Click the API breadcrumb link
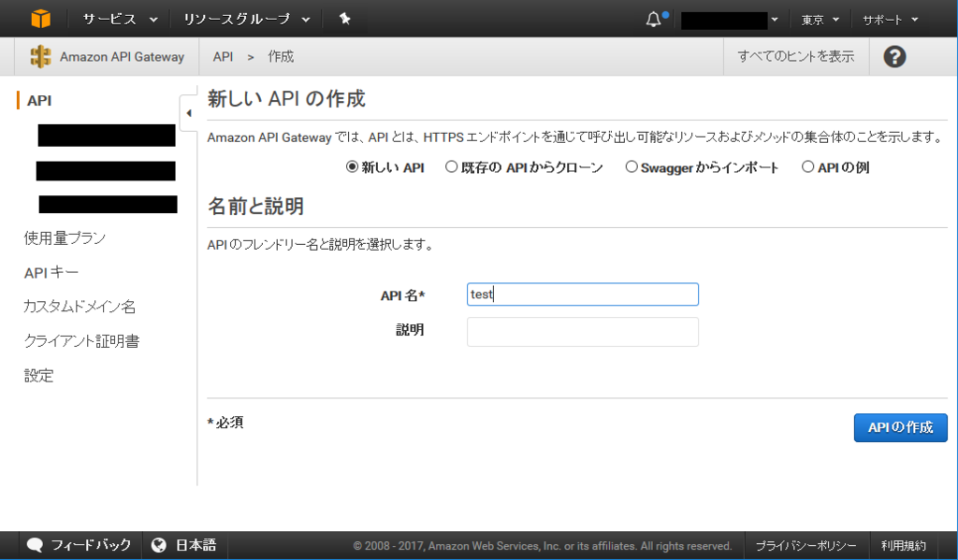 click(x=223, y=57)
